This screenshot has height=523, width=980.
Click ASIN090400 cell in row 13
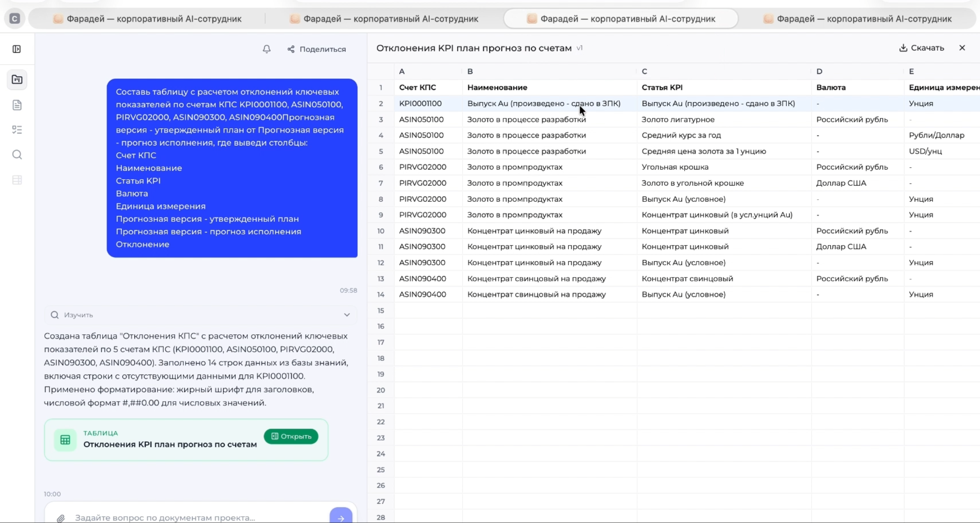tap(428, 279)
